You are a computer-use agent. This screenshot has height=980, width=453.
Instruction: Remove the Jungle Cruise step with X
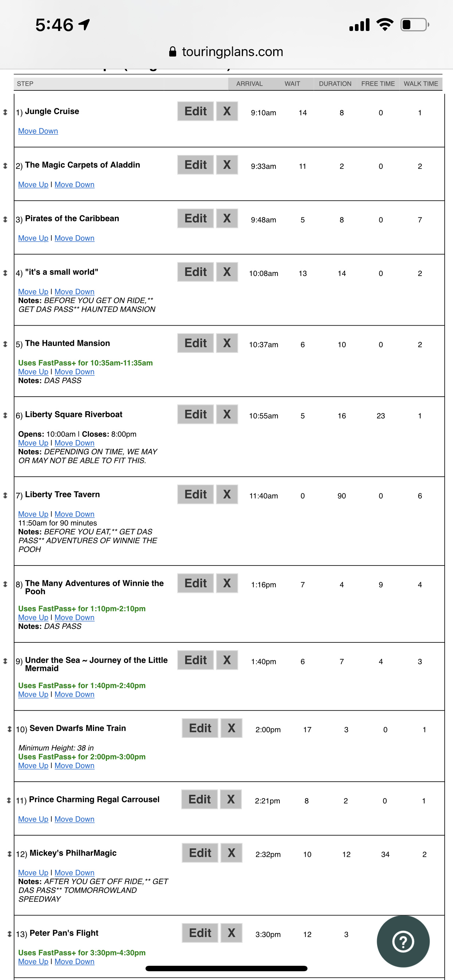[x=227, y=111]
